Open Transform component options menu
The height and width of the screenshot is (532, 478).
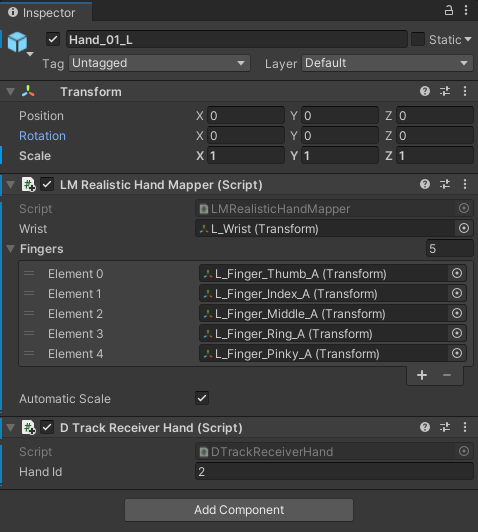465,91
